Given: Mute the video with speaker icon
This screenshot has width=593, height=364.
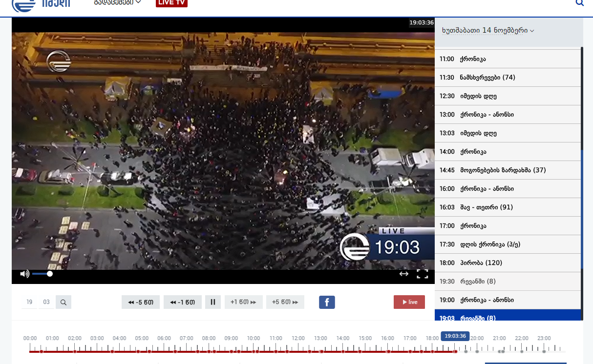Looking at the screenshot, I should (x=24, y=274).
